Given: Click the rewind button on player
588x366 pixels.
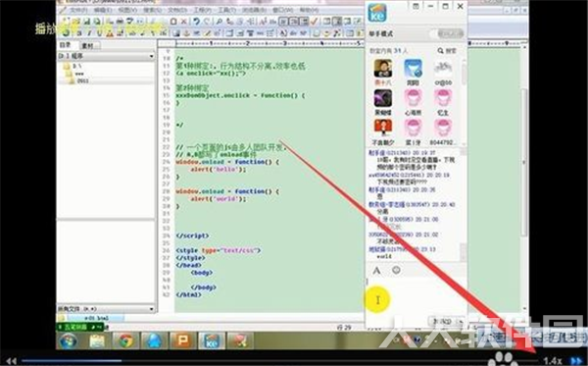Looking at the screenshot, I should coord(11,361).
